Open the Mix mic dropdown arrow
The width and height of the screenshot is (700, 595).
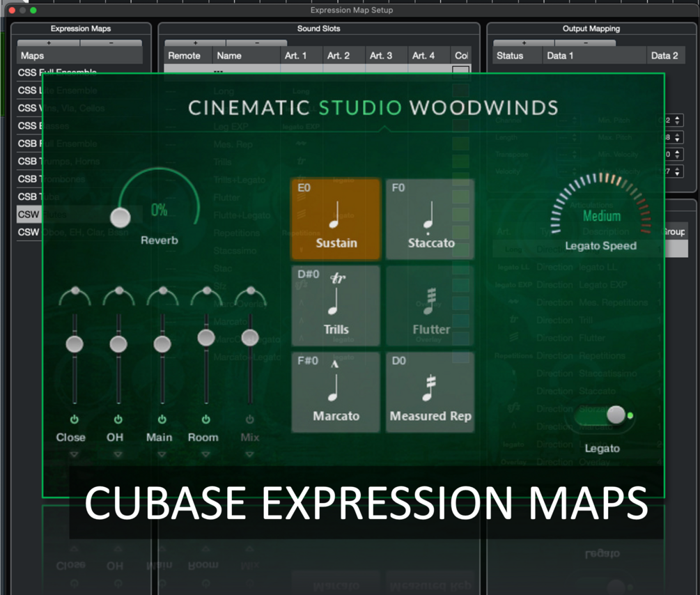pyautogui.click(x=249, y=454)
